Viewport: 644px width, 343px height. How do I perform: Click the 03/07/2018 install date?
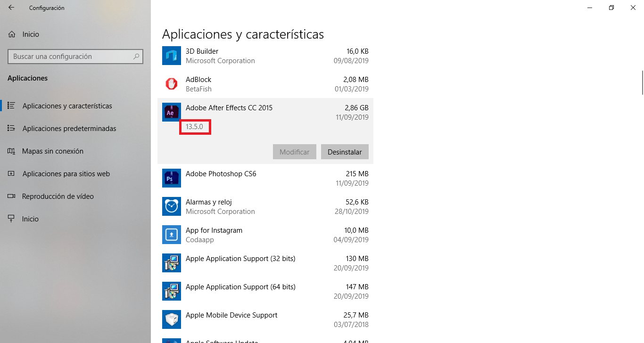[352, 325]
